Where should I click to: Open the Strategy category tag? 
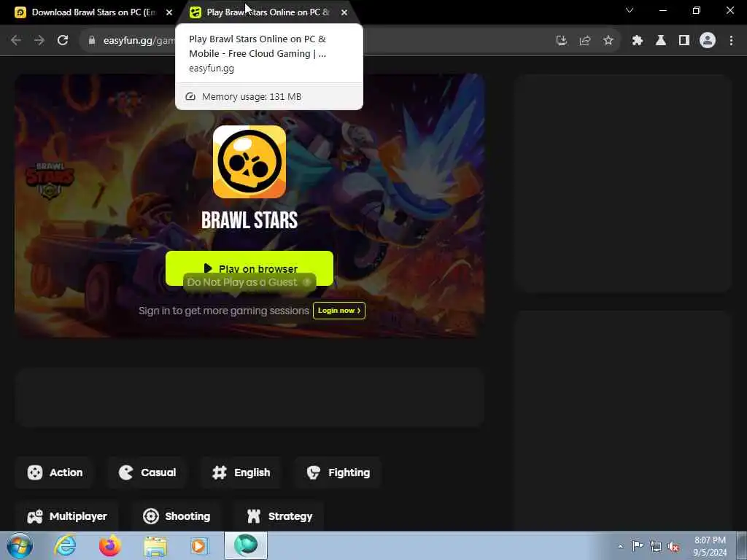[x=279, y=516]
